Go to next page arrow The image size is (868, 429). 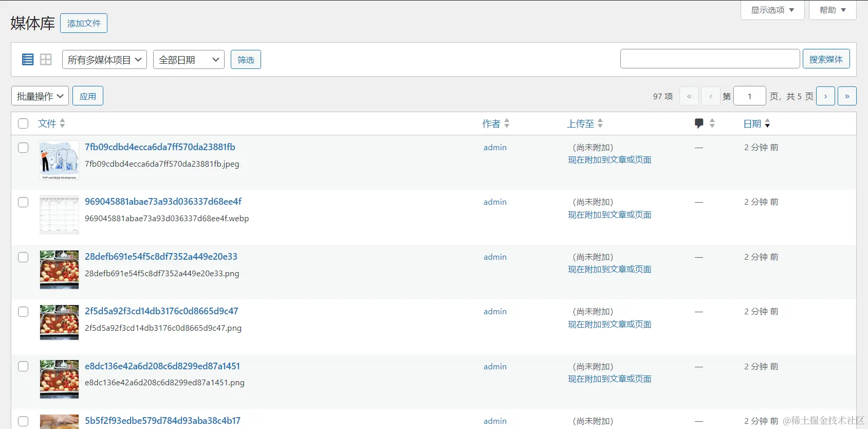click(825, 96)
